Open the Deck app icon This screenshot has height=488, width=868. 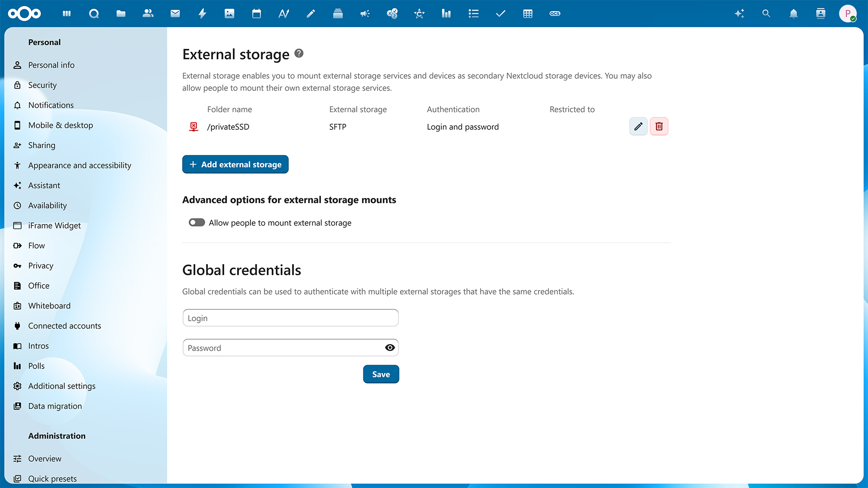338,14
